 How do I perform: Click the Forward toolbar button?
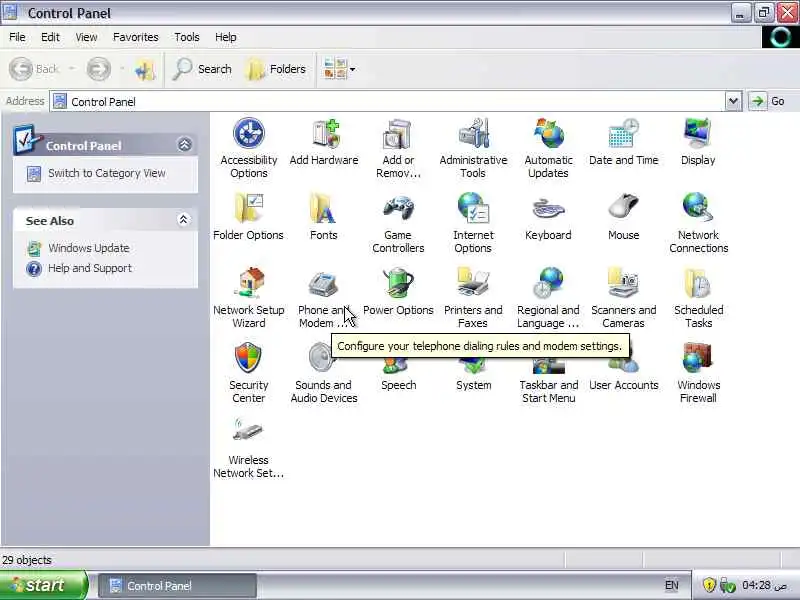[x=98, y=69]
